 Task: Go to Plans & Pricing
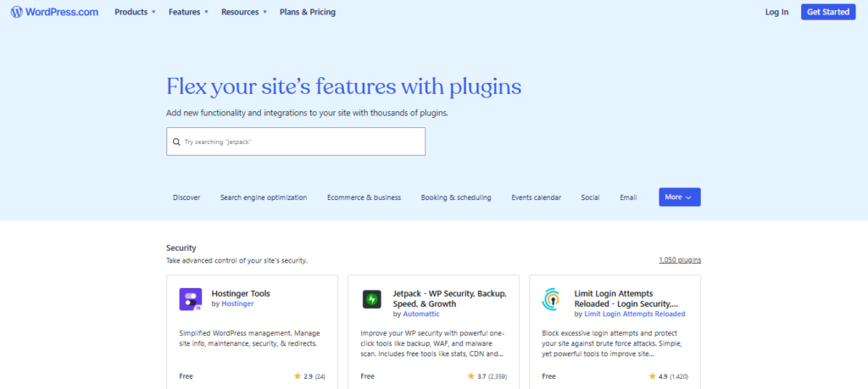coord(307,12)
